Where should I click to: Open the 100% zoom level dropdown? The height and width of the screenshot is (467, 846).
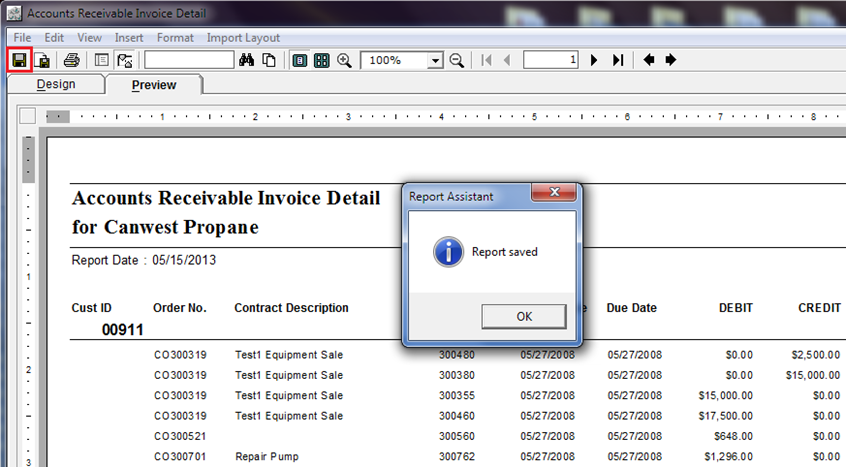tap(435, 61)
